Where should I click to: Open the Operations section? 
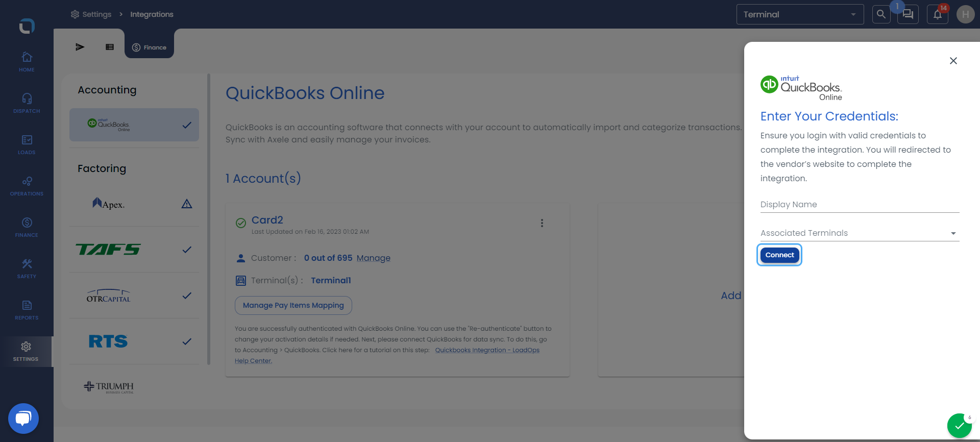click(27, 186)
